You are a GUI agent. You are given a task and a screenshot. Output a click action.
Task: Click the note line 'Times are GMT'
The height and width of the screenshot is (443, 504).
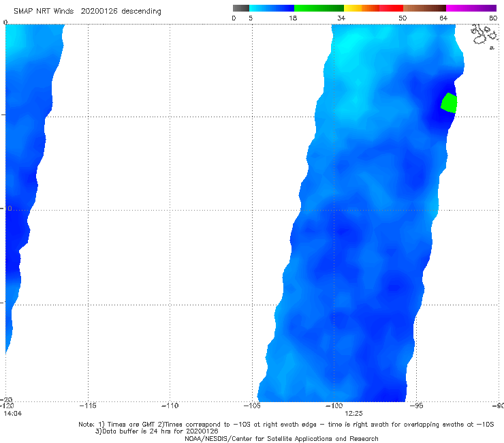pyautogui.click(x=131, y=425)
